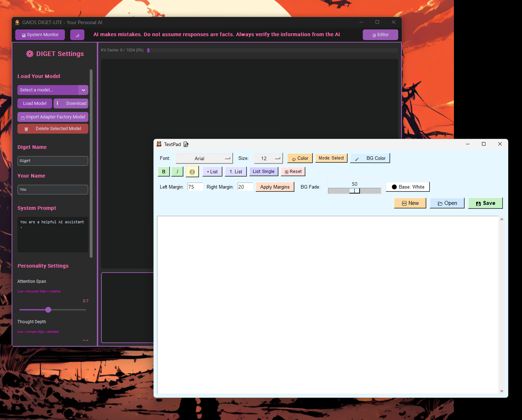522x420 pixels.
Task: Toggle the Mode: Select button
Action: tap(331, 158)
